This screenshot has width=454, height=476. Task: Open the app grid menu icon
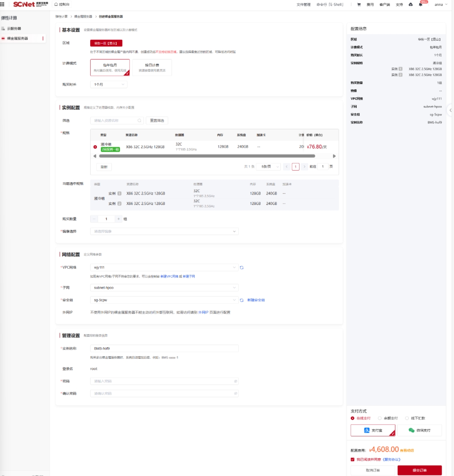2,4
